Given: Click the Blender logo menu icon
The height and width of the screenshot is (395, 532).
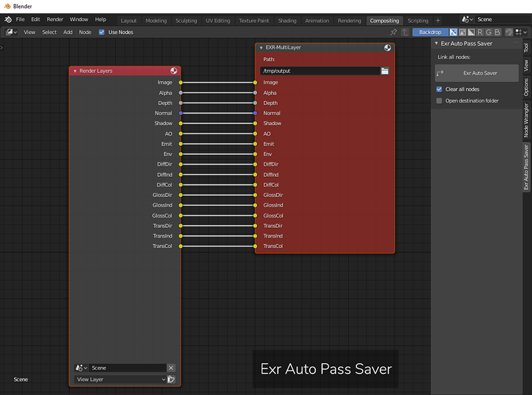Looking at the screenshot, I should coord(8,20).
